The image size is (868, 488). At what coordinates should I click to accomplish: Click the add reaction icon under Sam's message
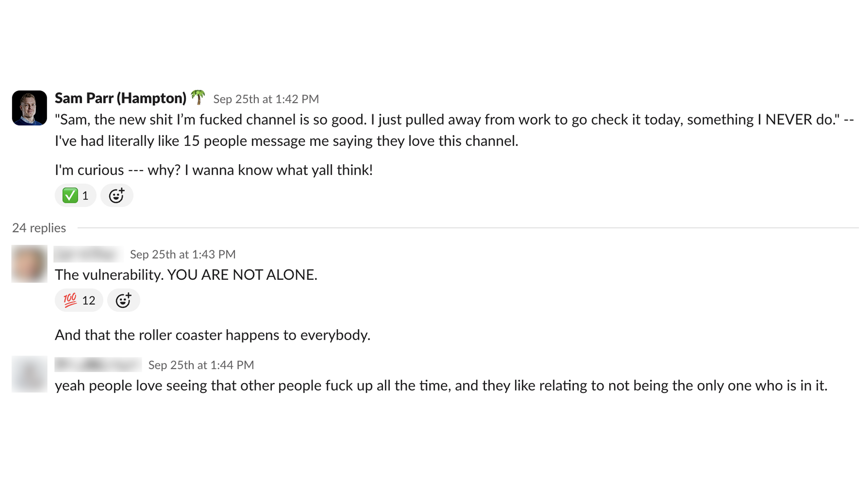(x=116, y=196)
